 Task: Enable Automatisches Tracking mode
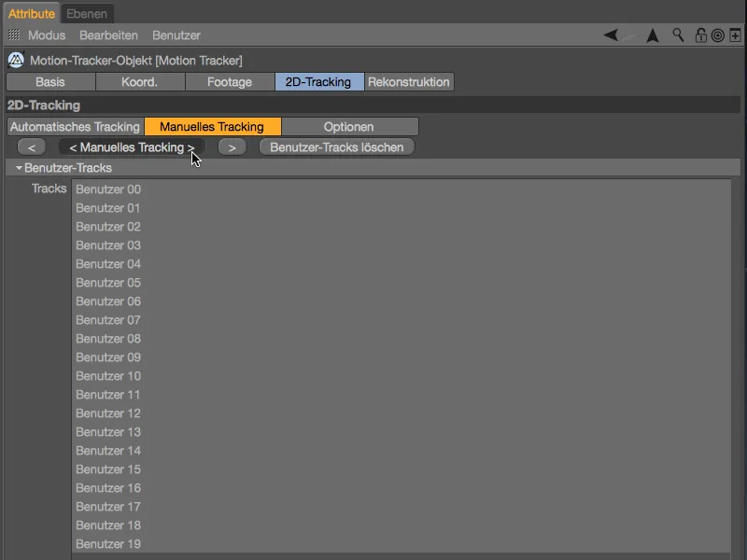pyautogui.click(x=75, y=126)
